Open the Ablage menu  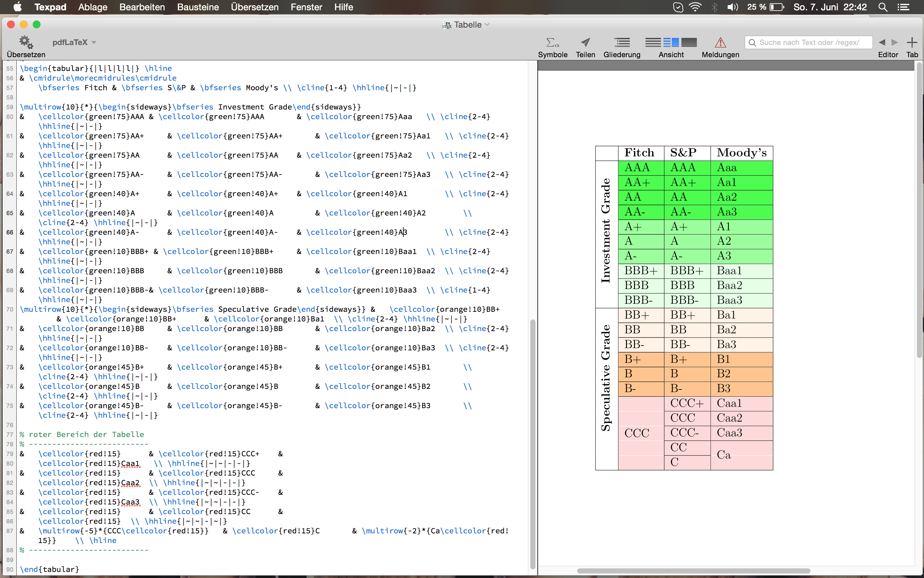coord(93,7)
